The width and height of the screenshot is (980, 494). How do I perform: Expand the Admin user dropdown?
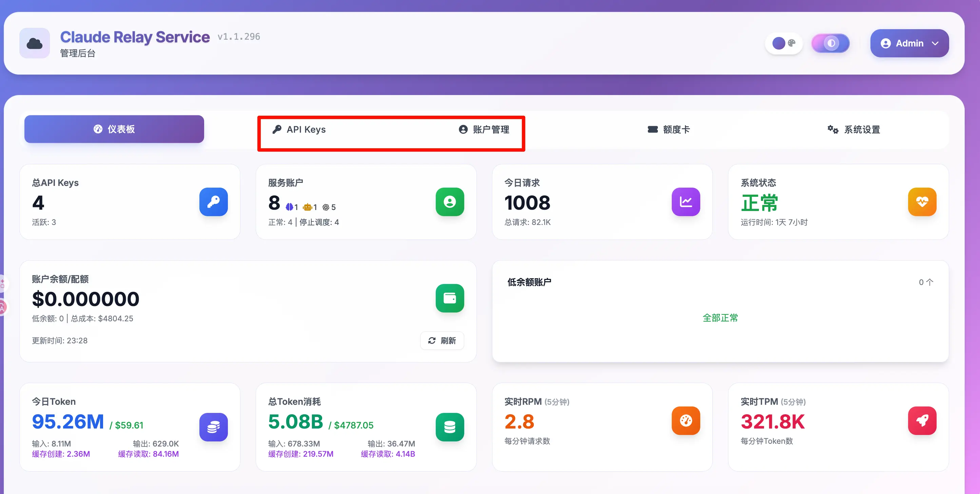coord(909,43)
